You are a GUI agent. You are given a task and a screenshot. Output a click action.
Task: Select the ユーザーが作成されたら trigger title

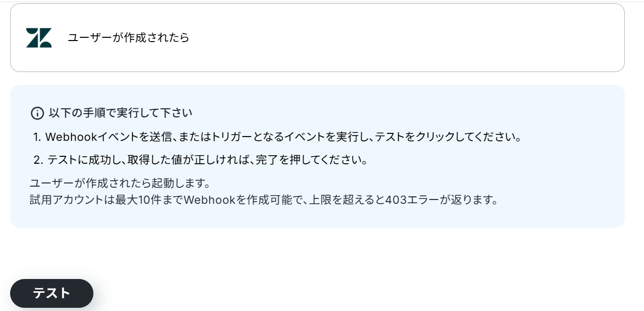(129, 38)
